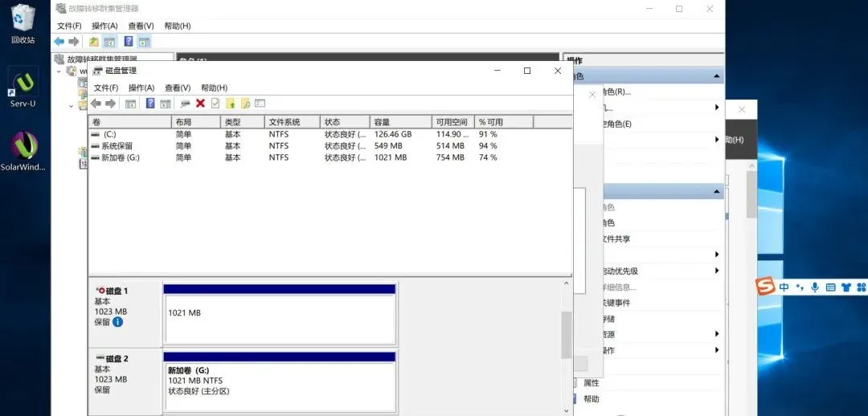Toggle console tree icon in Failover Cluster Manager toolbar

tap(109, 42)
